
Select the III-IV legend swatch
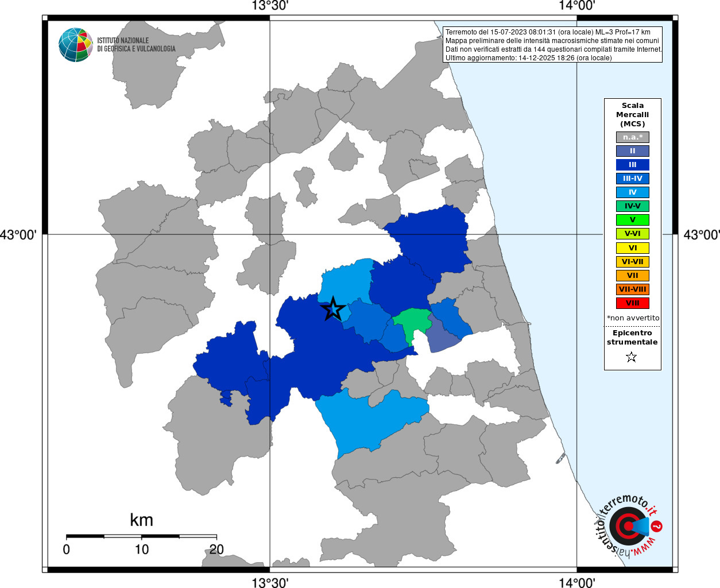[x=633, y=179]
